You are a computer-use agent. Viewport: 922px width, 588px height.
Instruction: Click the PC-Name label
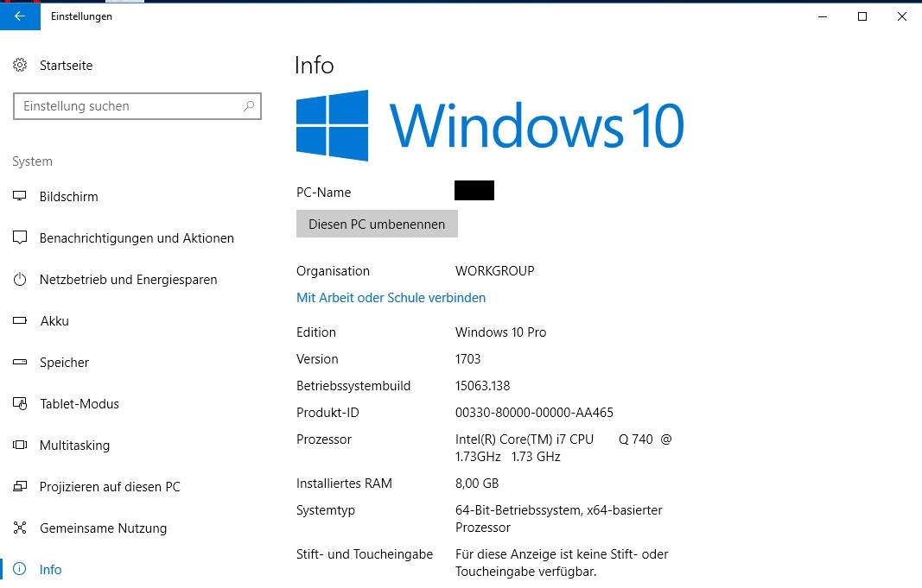pyautogui.click(x=323, y=192)
